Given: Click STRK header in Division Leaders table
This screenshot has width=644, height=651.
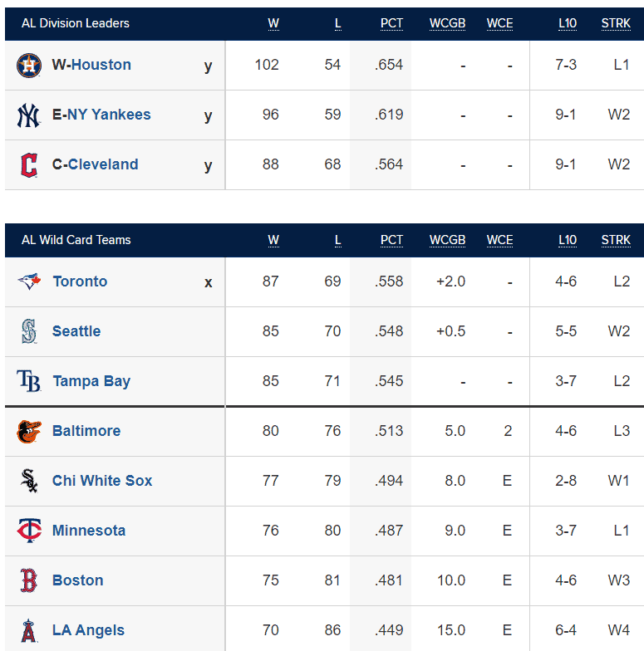Looking at the screenshot, I should 616,23.
